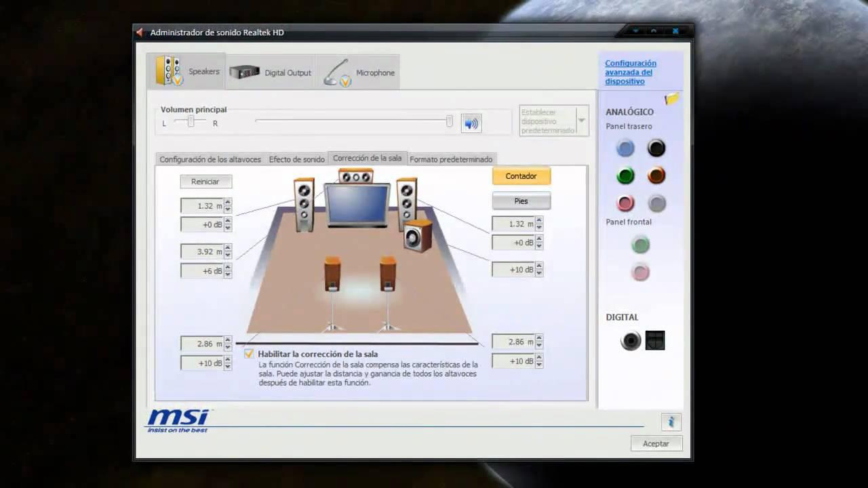Mute audio with the speaker icon
Viewport: 868px width, 488px height.
coord(471,123)
